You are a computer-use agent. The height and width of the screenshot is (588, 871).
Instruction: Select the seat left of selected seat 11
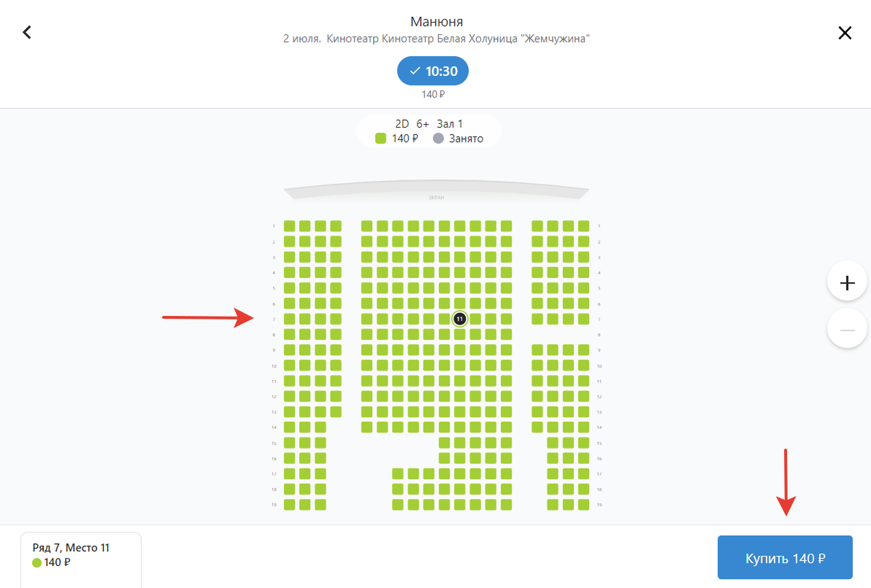coord(444,319)
